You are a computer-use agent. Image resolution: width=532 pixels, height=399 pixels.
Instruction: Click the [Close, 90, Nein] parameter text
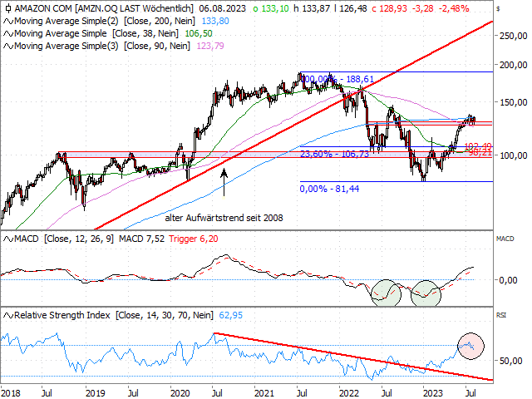pos(157,46)
